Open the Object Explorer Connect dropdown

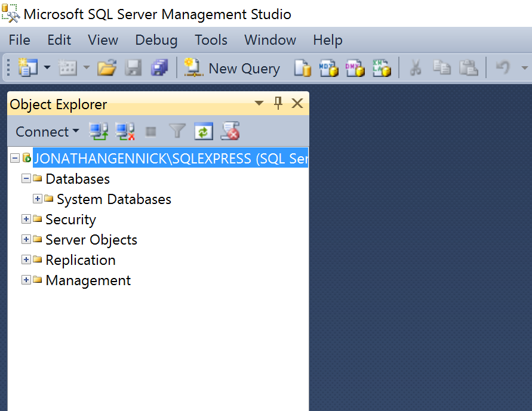click(47, 131)
